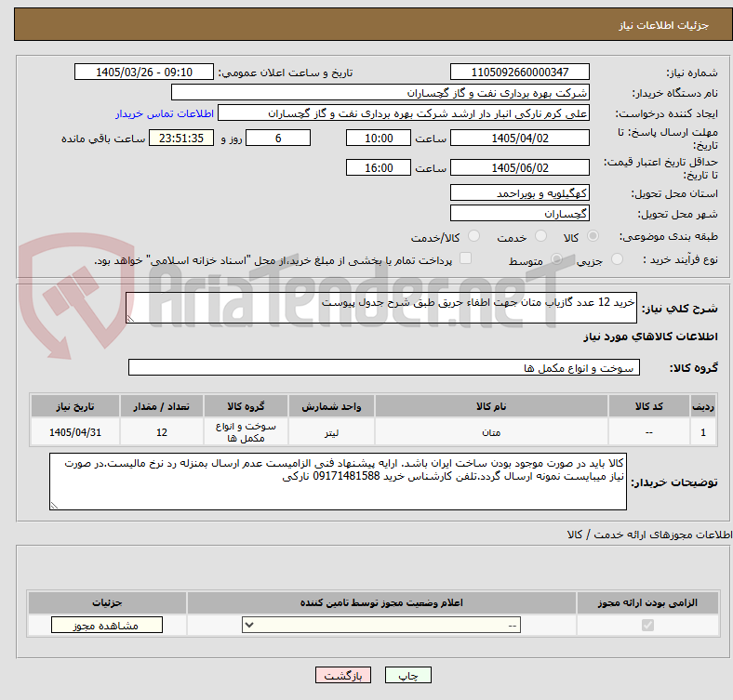Viewport: 733px width, 700px height.
Task: Click the response deadline date 1405/04/02
Action: click(519, 138)
